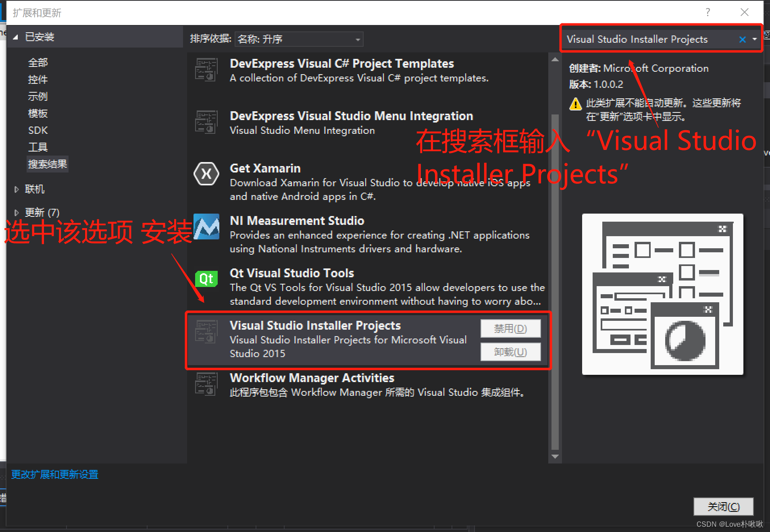Open the 更改扩展和更新设置 link
The height and width of the screenshot is (532, 770).
pos(55,474)
